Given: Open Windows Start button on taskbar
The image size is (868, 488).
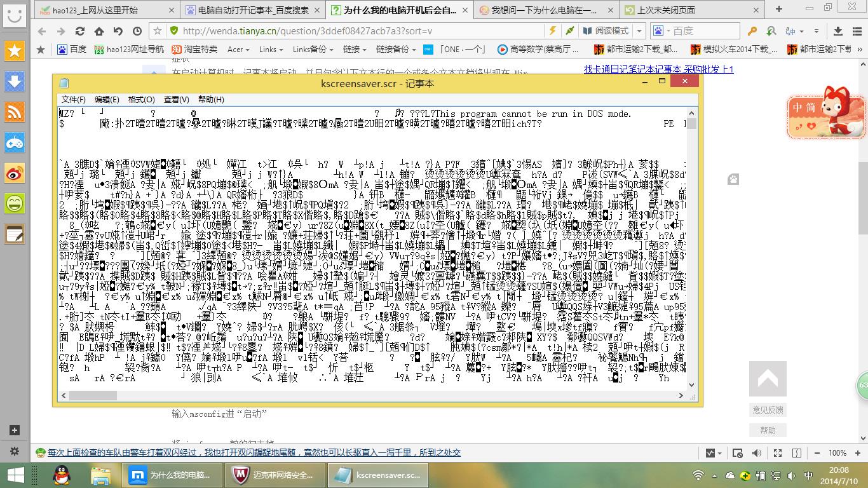Looking at the screenshot, I should [x=15, y=475].
